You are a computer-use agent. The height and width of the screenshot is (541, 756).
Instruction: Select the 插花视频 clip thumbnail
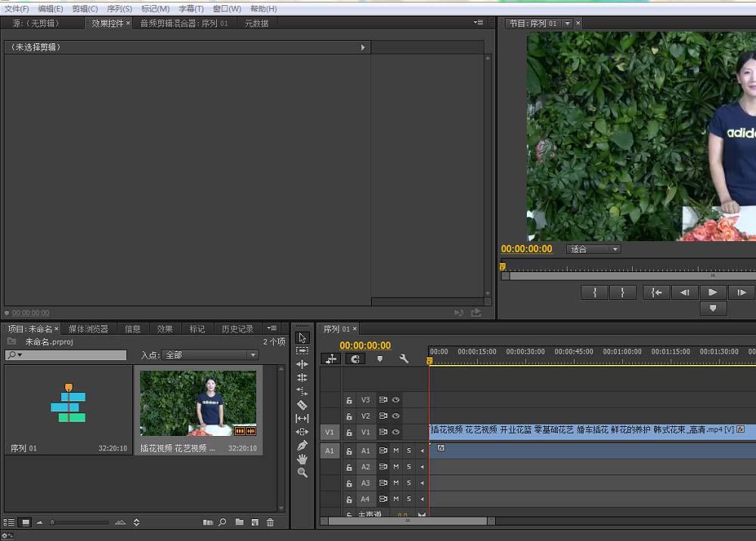(198, 403)
